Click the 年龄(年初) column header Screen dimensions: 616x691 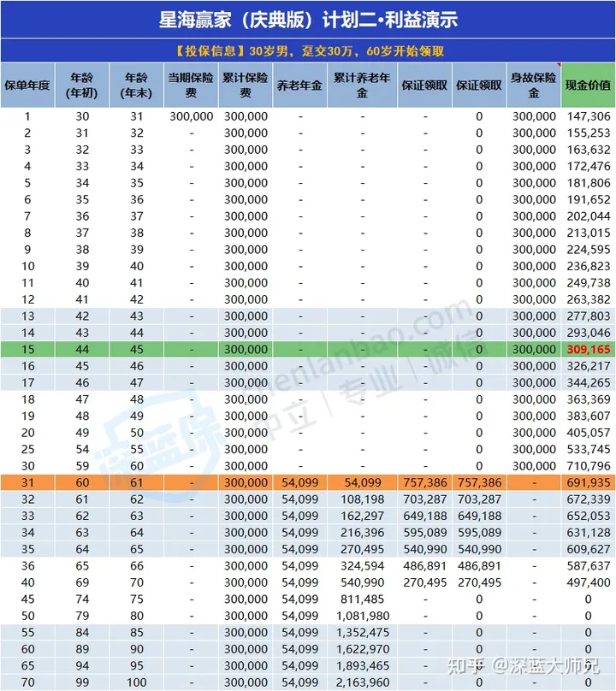coord(82,86)
